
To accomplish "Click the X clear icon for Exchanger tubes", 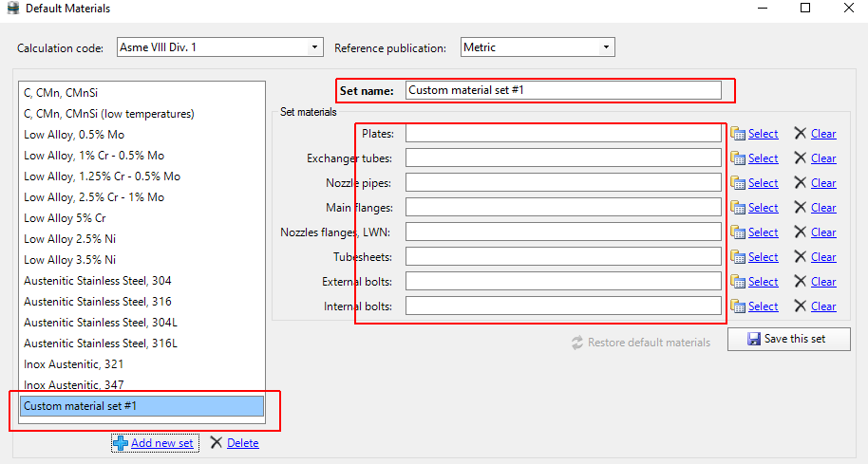I will click(800, 158).
